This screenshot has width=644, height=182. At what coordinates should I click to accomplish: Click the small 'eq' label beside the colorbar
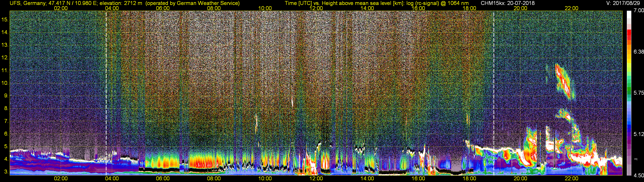[636, 159]
